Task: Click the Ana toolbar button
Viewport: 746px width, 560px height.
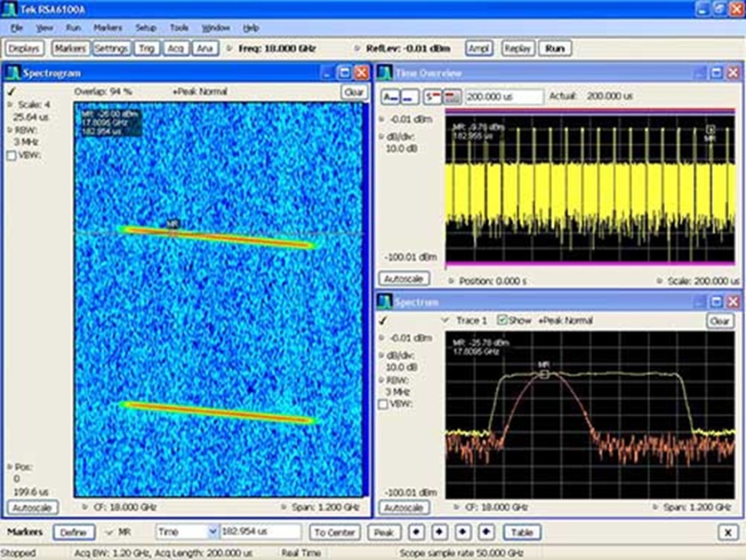Action: (205, 49)
